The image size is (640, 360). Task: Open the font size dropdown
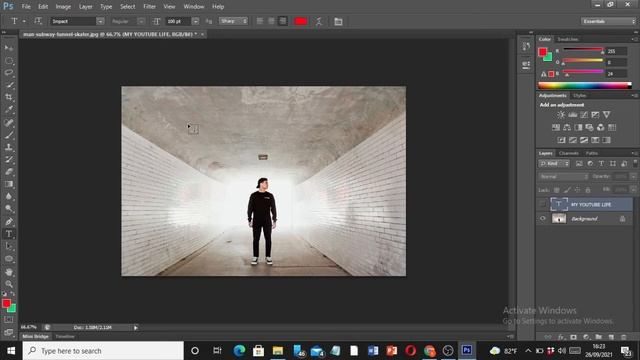[x=196, y=21]
